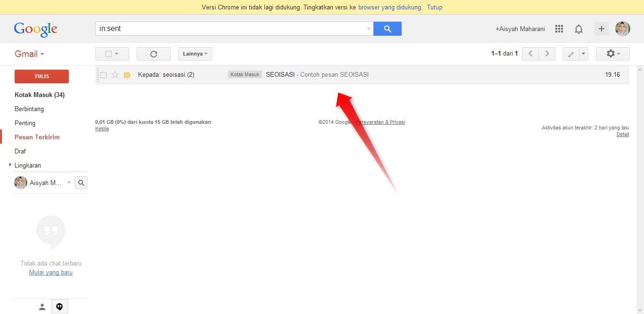Run the blue search button
This screenshot has height=314, width=644.
click(387, 29)
